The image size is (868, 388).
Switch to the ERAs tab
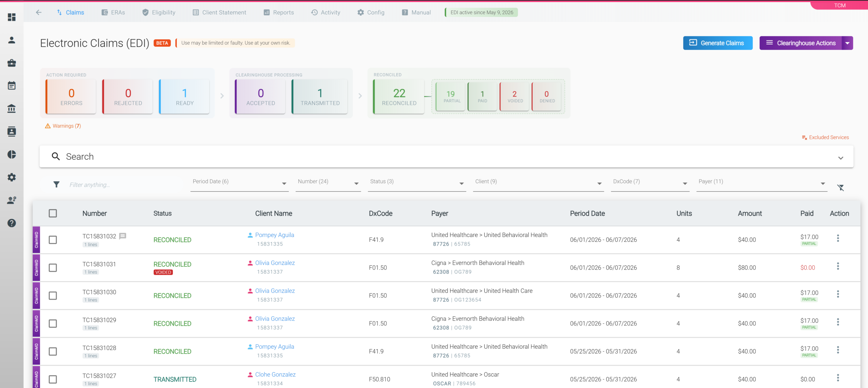click(113, 12)
